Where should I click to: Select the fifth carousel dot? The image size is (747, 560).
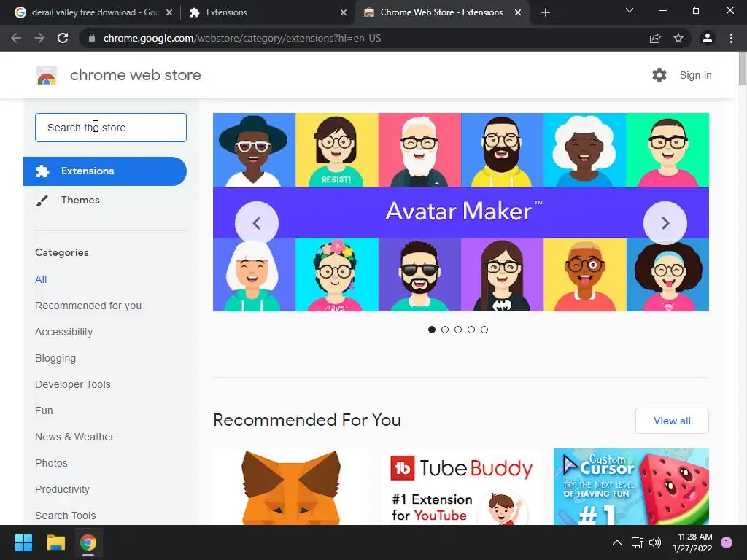tap(484, 330)
